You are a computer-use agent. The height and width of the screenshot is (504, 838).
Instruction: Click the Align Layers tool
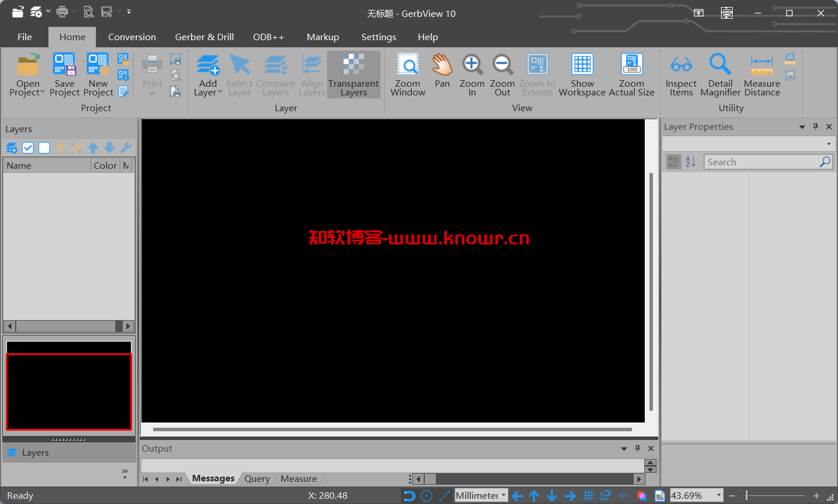[x=312, y=74]
